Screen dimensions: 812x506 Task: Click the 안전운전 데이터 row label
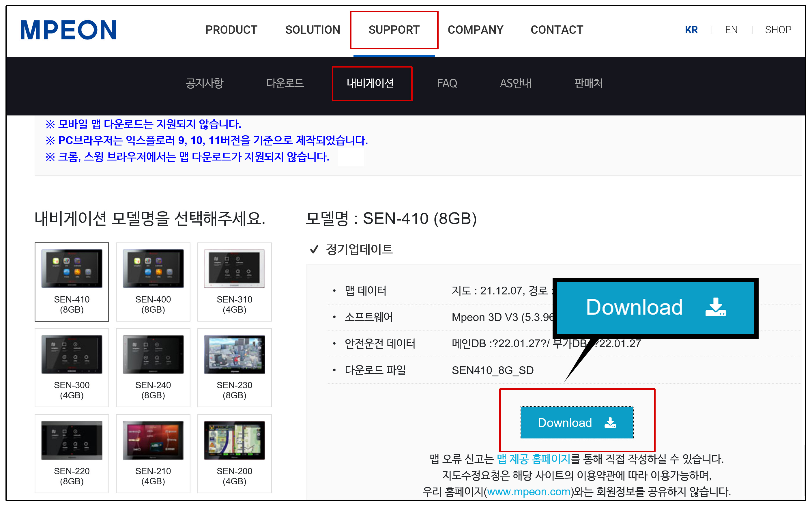[x=380, y=343]
